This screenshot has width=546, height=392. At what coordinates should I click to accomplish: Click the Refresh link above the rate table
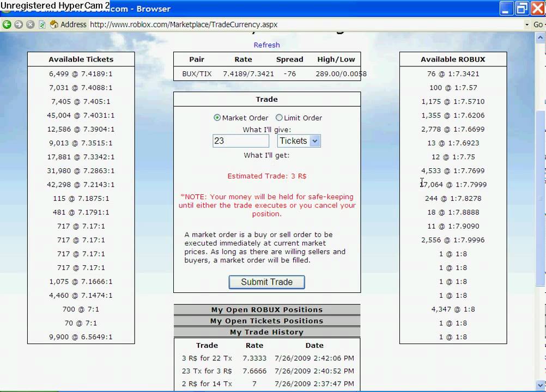266,45
